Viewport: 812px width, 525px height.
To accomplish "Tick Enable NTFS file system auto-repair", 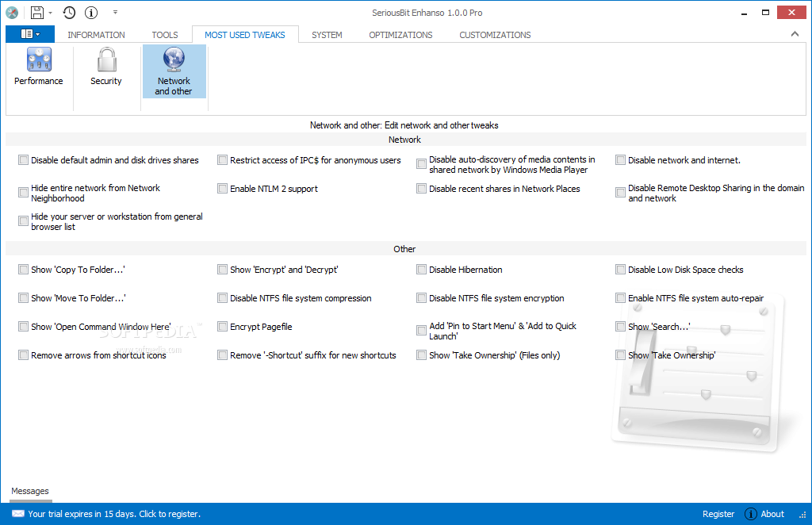I will [620, 297].
